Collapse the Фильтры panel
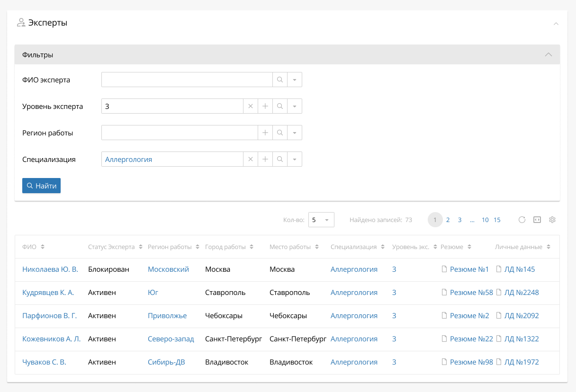This screenshot has height=392, width=576. pyautogui.click(x=549, y=55)
